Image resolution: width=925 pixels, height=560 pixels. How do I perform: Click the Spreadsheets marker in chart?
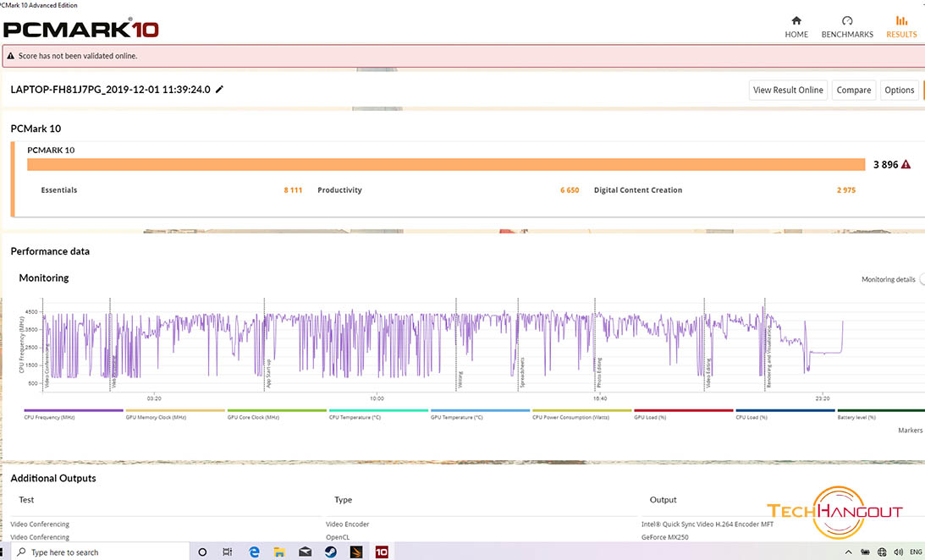pyautogui.click(x=521, y=372)
